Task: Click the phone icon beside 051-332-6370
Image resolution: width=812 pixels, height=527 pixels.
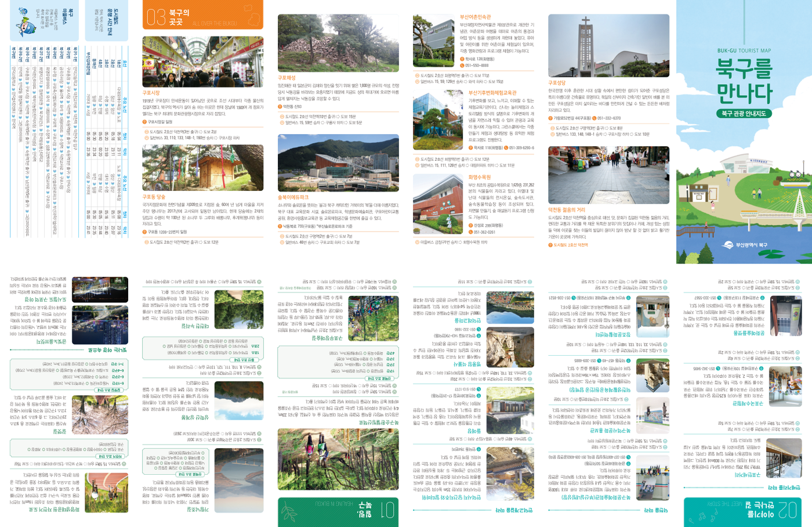Action: pyautogui.click(x=594, y=118)
